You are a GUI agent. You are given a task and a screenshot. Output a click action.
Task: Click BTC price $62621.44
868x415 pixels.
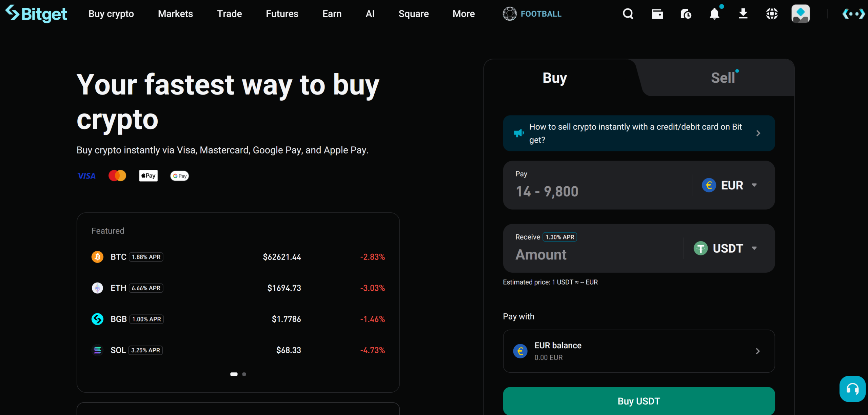282,257
